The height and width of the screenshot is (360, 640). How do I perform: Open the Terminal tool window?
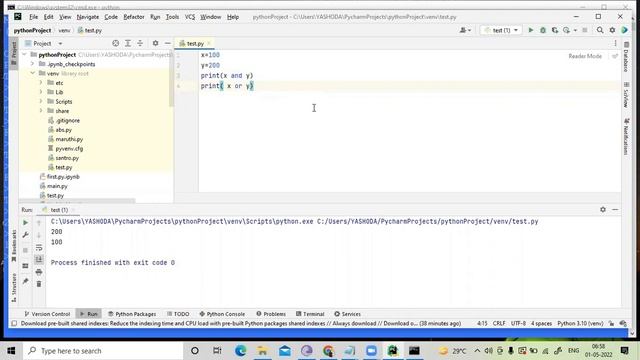coord(310,314)
